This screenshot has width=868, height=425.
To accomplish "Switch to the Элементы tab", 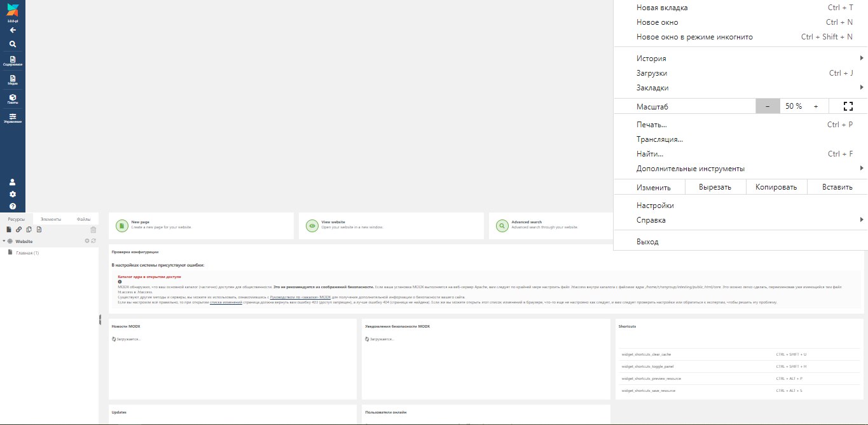I will point(51,219).
